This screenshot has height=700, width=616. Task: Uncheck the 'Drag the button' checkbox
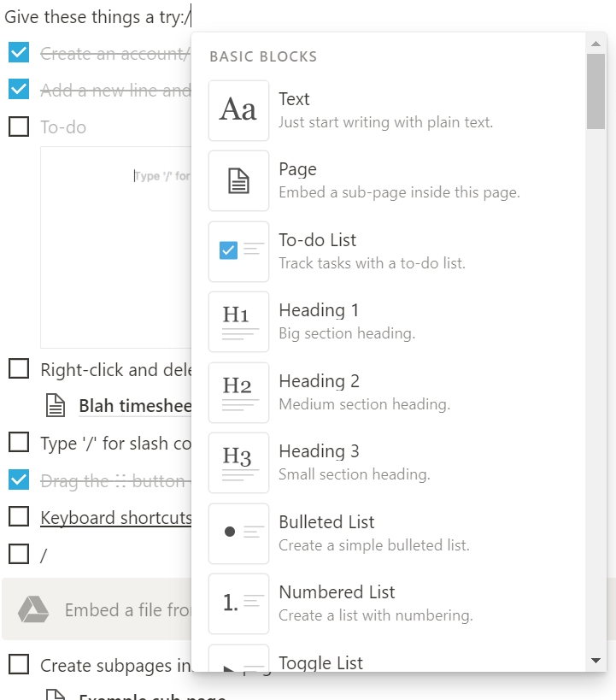(x=19, y=480)
